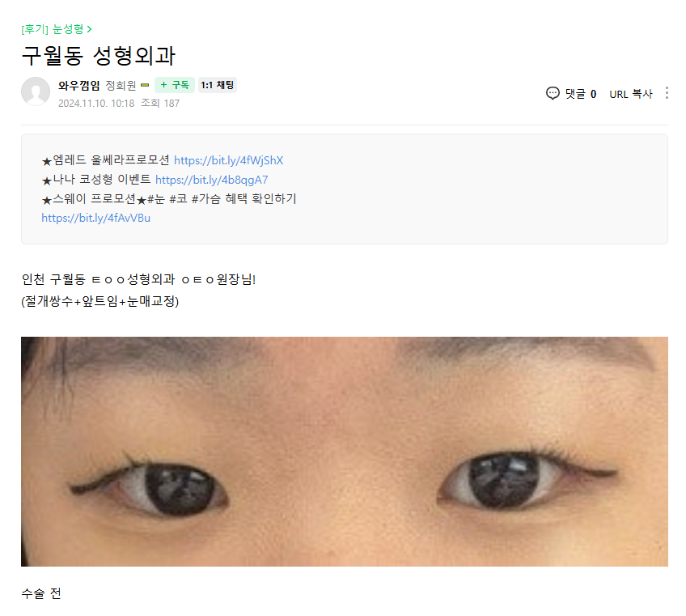686x616 pixels.
Task: Click the 조회 187 view count
Action: pos(160,104)
